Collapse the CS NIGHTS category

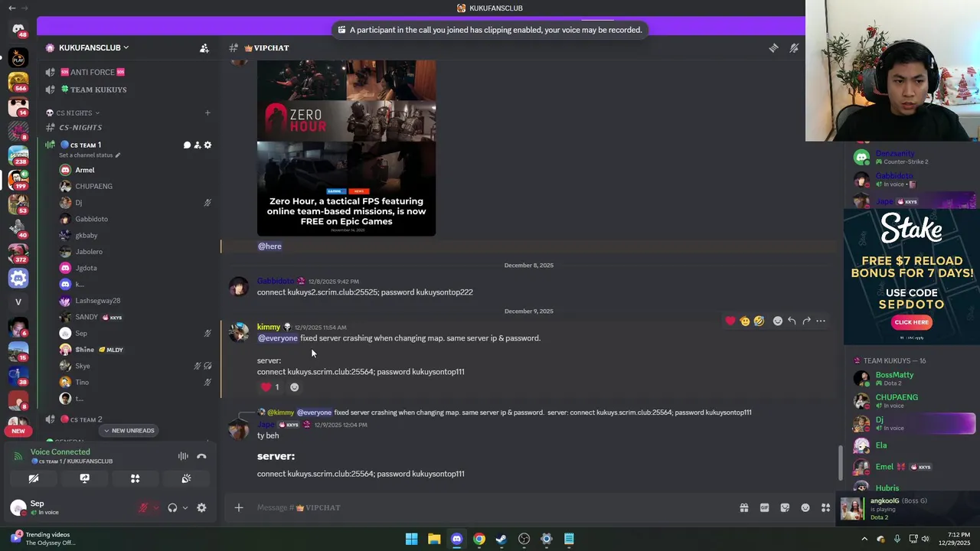pos(74,112)
